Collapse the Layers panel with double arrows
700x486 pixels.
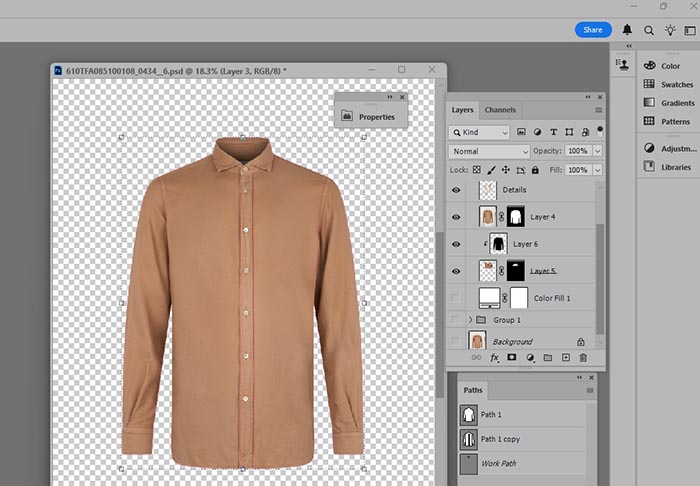[x=588, y=97]
